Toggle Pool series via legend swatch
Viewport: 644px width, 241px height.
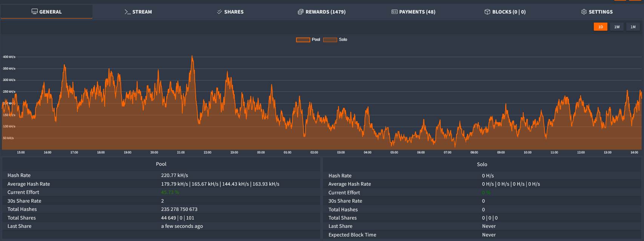point(303,40)
